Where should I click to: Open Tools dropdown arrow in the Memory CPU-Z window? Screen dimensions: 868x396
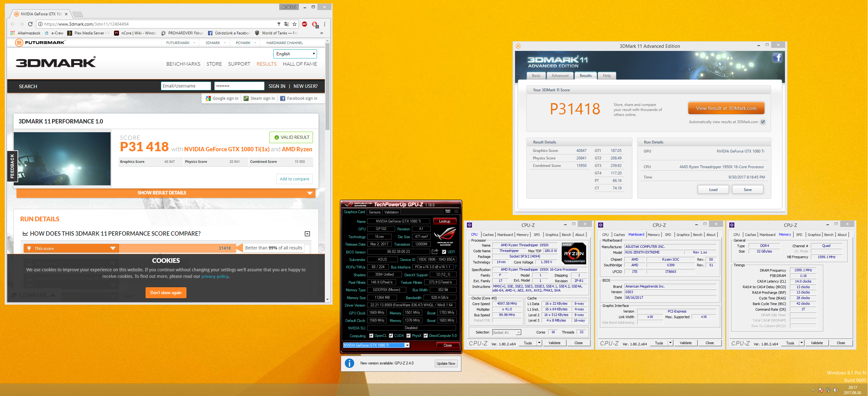click(801, 343)
